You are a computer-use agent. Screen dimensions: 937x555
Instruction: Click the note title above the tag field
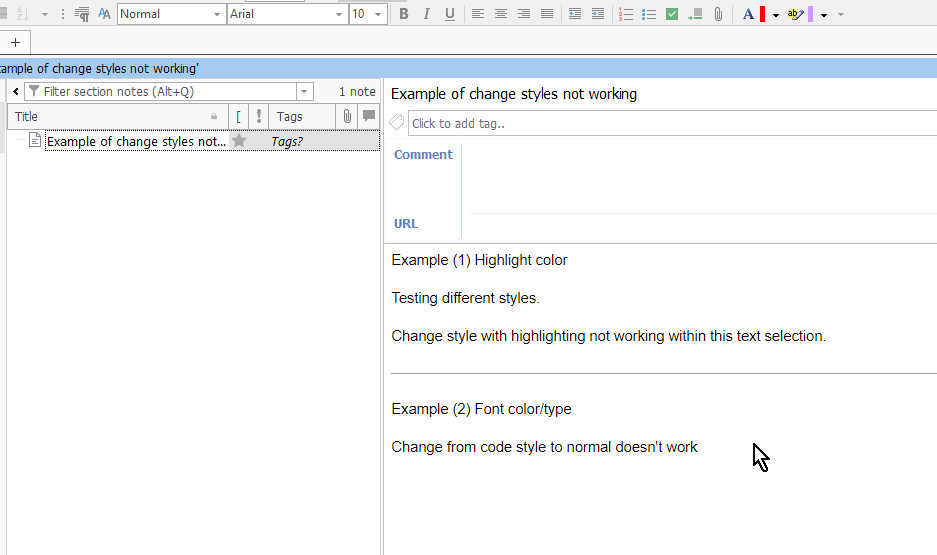pos(514,94)
